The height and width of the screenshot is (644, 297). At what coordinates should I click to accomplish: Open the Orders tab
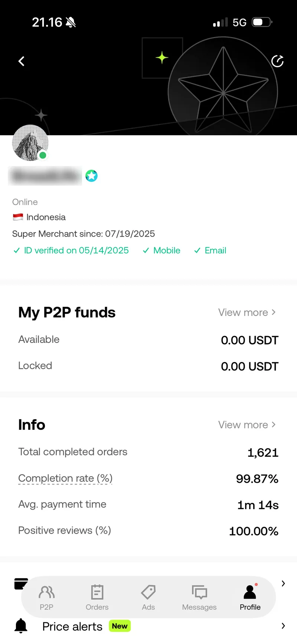pos(97,597)
